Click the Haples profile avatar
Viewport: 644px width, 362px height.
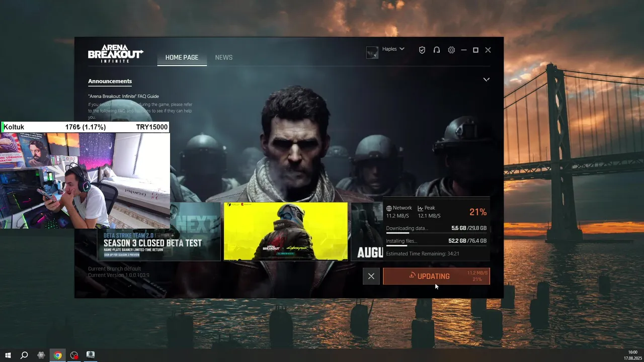(x=372, y=52)
